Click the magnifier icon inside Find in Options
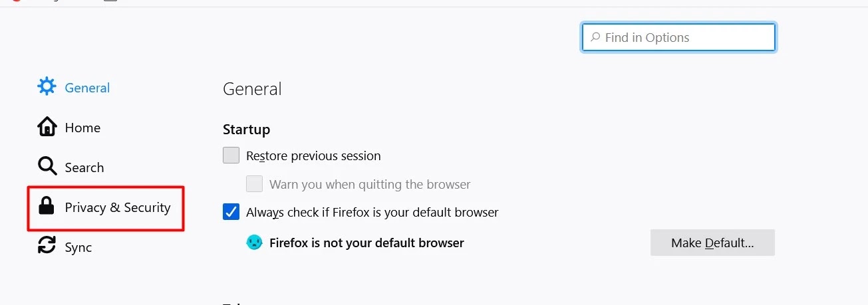Viewport: 868px width, 305px height. 595,38
